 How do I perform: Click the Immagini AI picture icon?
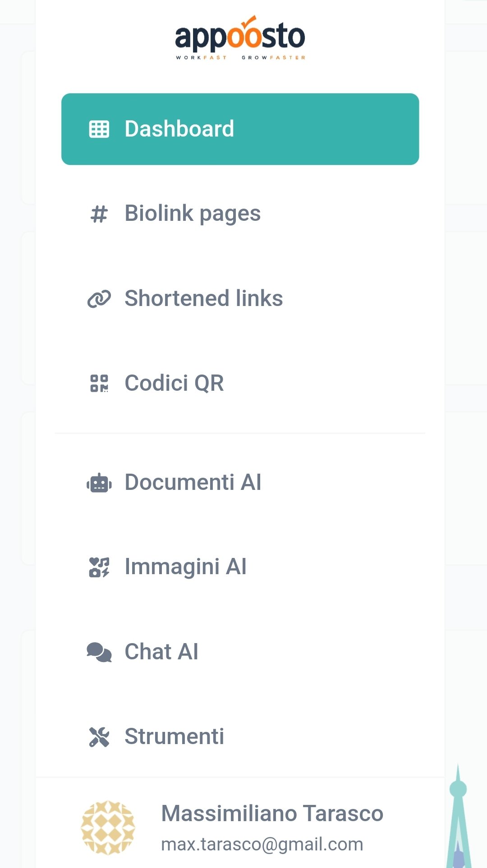pos(98,567)
